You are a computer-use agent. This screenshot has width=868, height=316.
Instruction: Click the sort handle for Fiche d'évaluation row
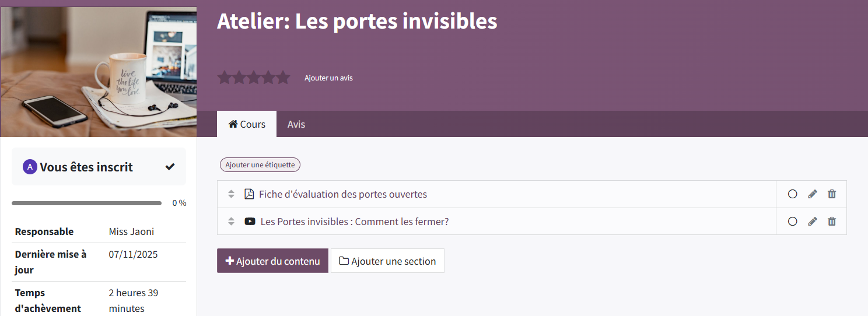231,194
